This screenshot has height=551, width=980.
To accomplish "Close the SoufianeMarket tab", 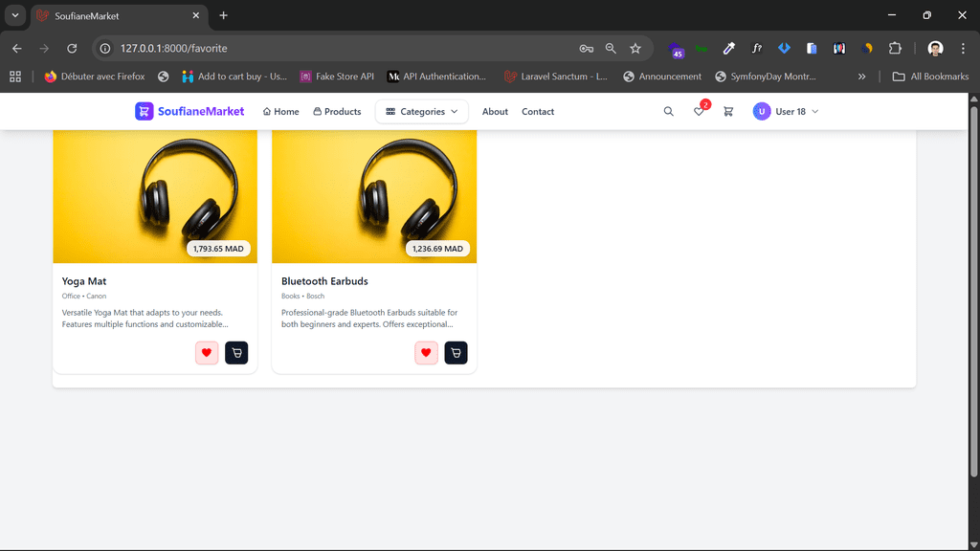I will coord(195,15).
